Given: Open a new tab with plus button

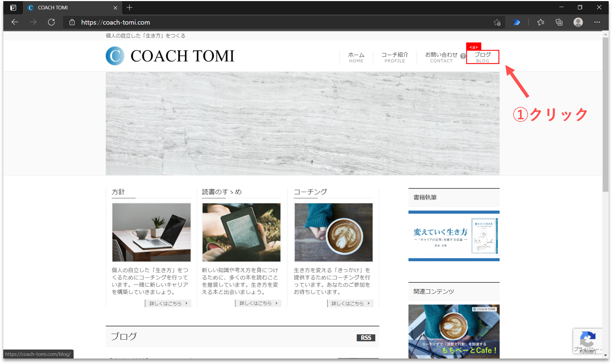Looking at the screenshot, I should tap(129, 7).
